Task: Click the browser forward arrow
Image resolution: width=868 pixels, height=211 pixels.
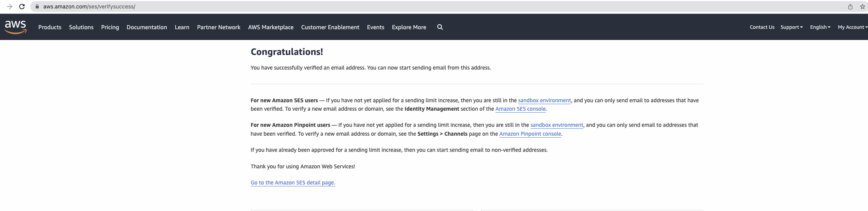Action: pos(10,7)
